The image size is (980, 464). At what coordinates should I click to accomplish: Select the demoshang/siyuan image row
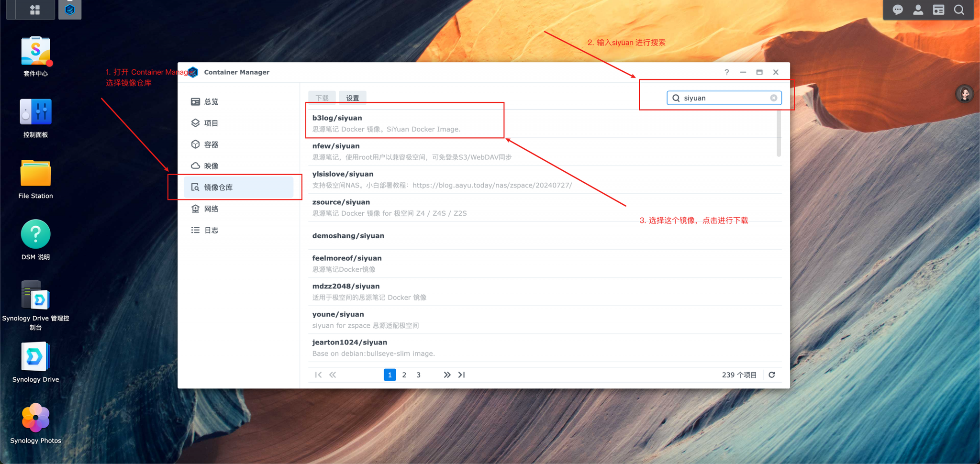[x=545, y=236]
